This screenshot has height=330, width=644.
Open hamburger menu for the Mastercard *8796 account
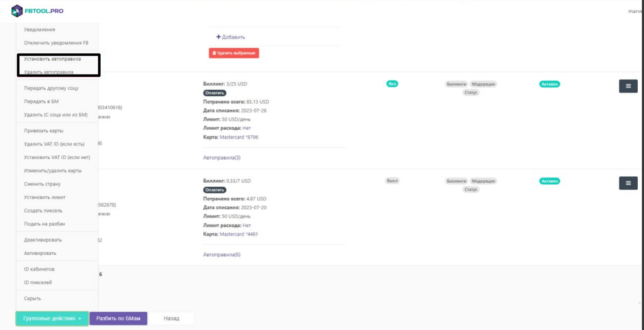(x=628, y=86)
